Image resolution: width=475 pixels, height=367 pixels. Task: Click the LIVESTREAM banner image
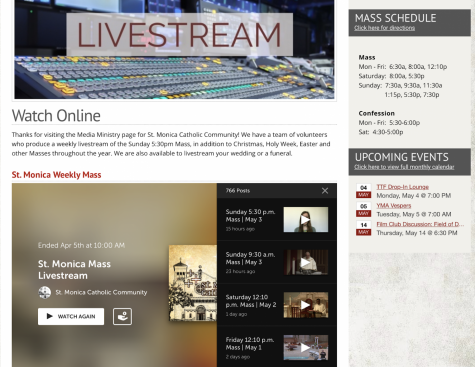tap(174, 49)
